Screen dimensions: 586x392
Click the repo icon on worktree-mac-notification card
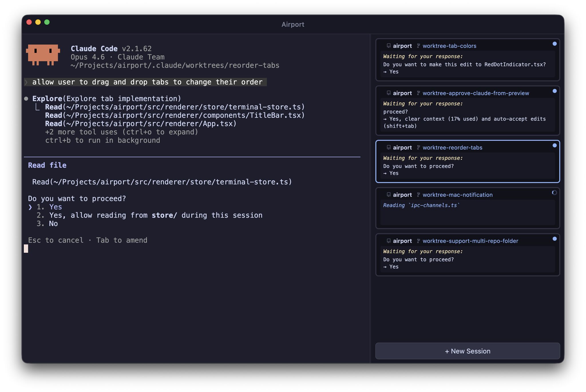[388, 195]
